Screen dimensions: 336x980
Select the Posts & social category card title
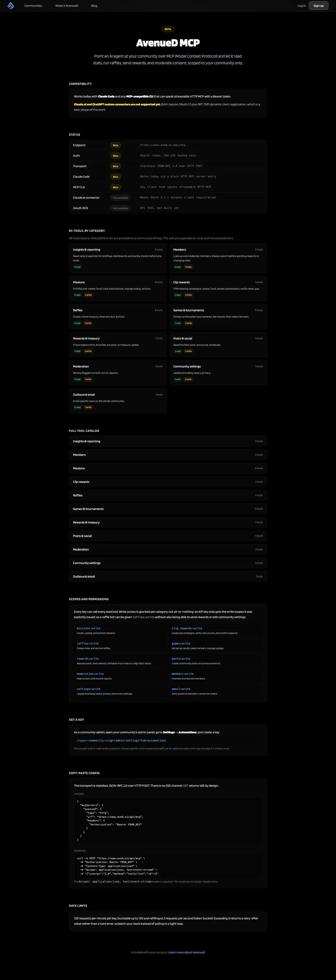(x=182, y=339)
